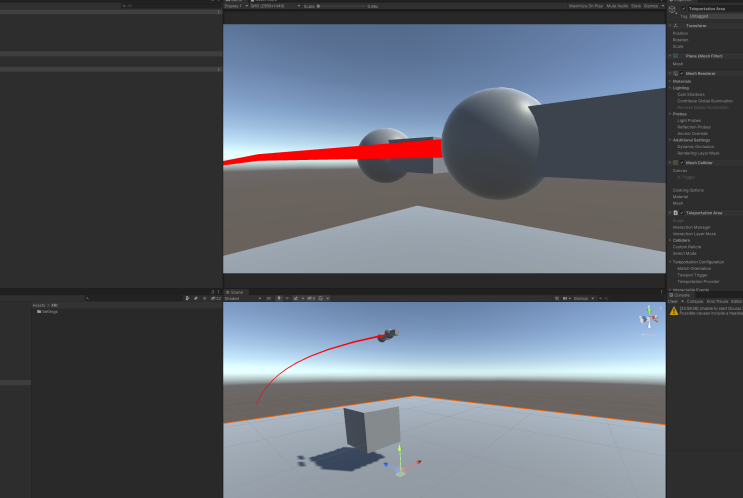Select the Contribute Global Illumination label

pos(705,101)
